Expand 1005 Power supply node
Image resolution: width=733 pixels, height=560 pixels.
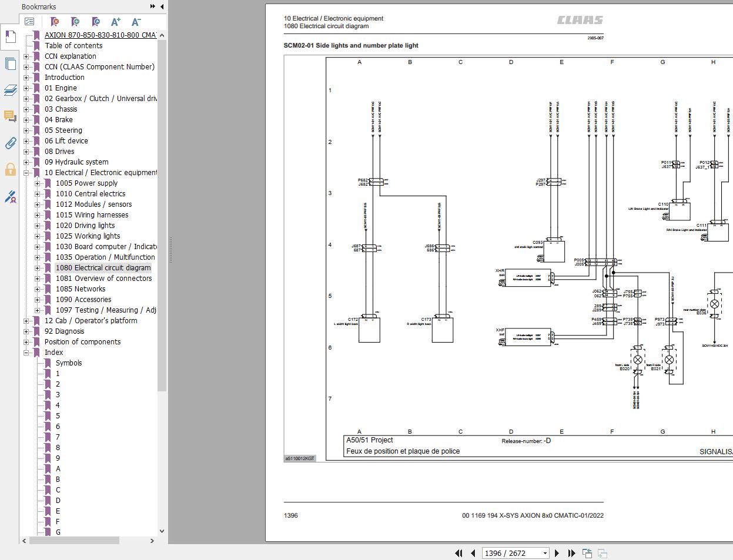pyautogui.click(x=38, y=183)
